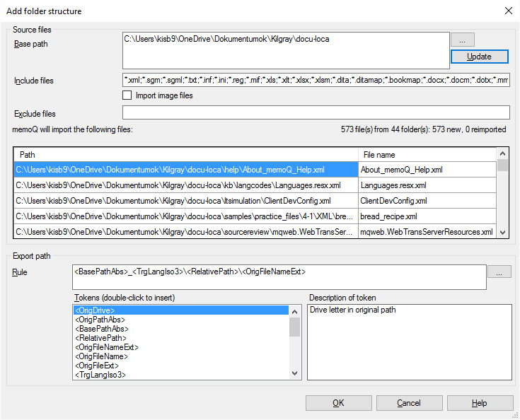This screenshot has width=520, height=420.
Task: Close the Add folder structure dialog
Action: [x=507, y=11]
